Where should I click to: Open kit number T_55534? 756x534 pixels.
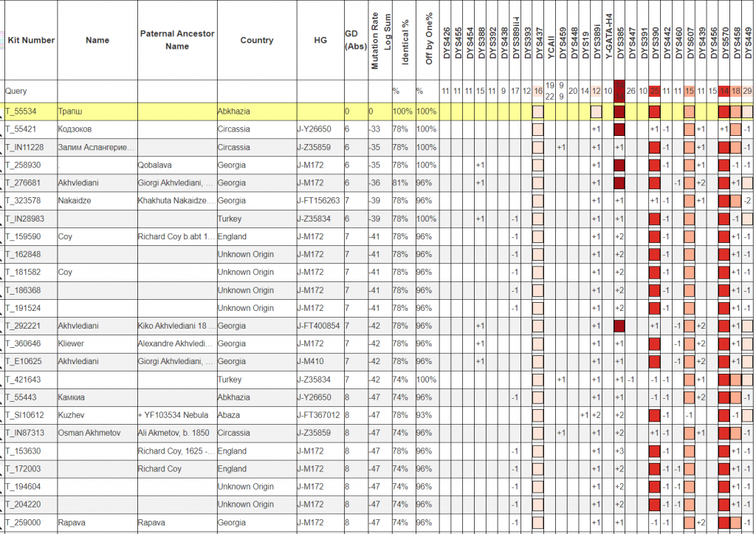pyautogui.click(x=19, y=112)
